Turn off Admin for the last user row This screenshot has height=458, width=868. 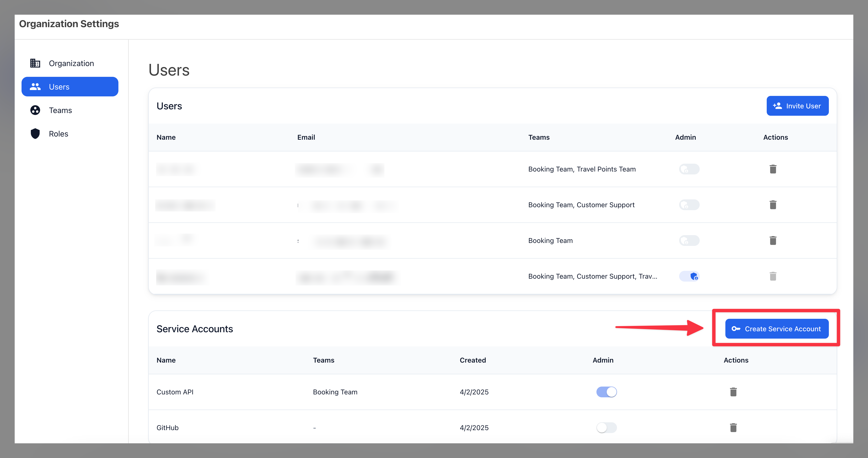(689, 276)
